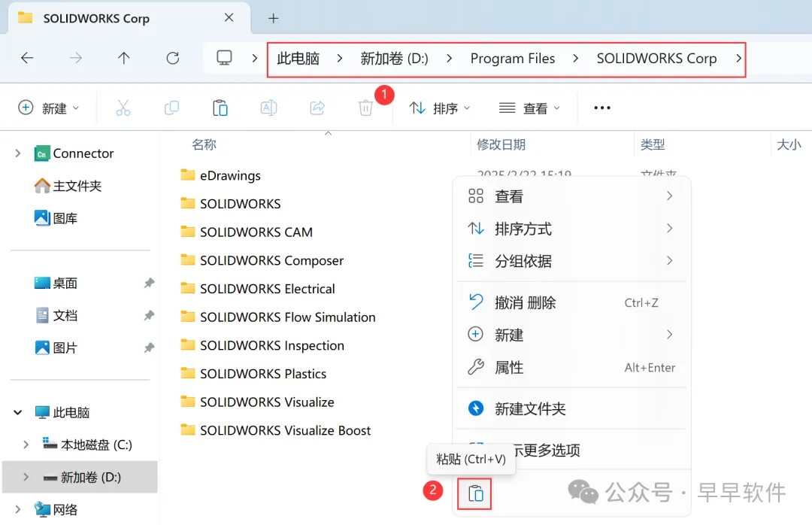Expand chevron after 此电脑 in address bar

pyautogui.click(x=339, y=58)
